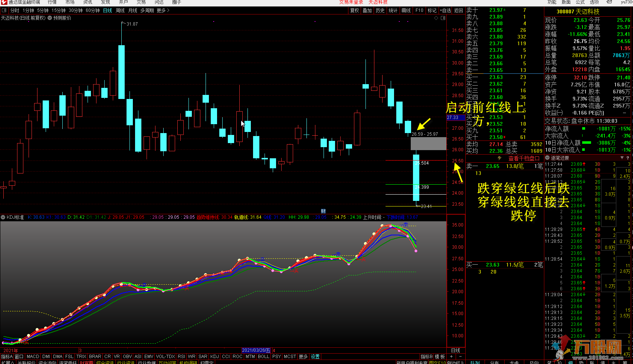Click the 财 marker on the candlestick chart
Image resolution: width=633 pixels, height=364 pixels.
323,211
